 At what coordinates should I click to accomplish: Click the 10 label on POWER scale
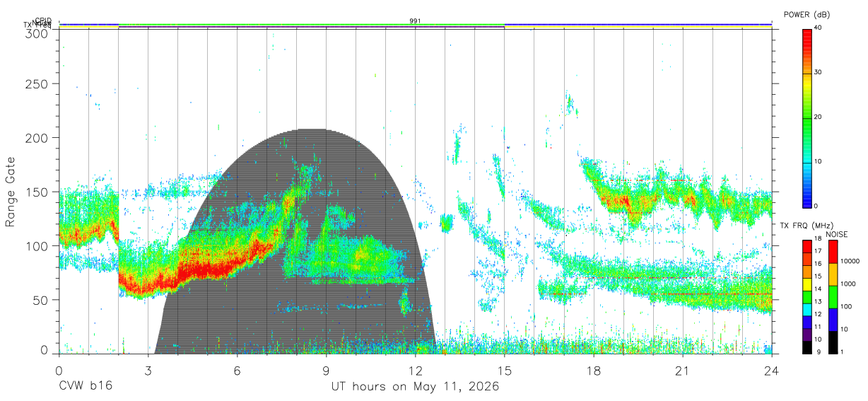(x=819, y=161)
